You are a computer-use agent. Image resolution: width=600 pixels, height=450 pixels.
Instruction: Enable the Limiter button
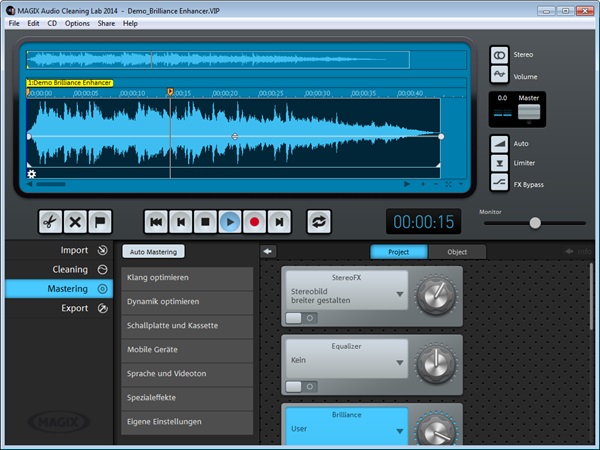499,162
